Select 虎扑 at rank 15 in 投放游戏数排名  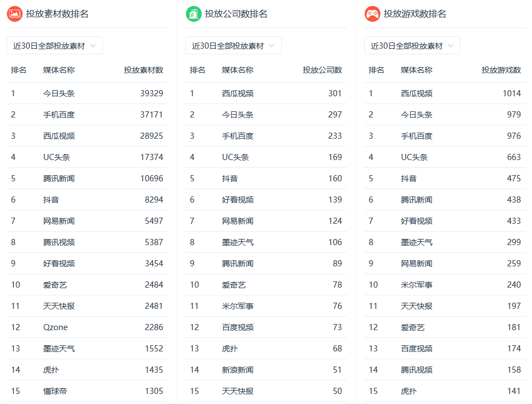[x=408, y=391]
